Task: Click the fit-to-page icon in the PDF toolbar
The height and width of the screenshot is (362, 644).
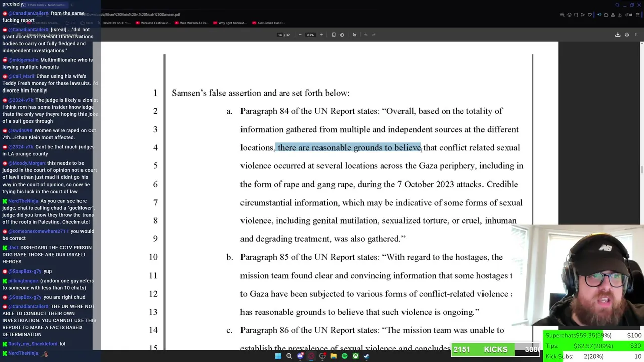Action: coord(334,35)
